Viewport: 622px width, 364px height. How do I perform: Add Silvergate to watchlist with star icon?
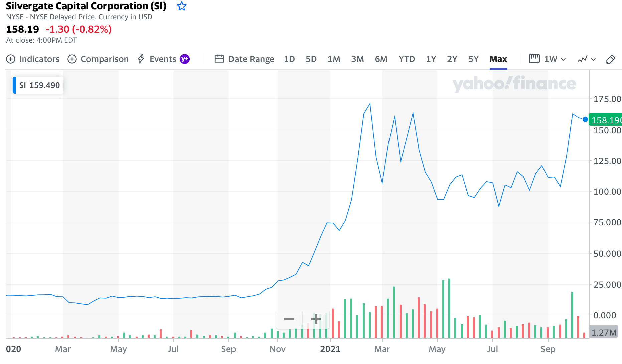182,6
